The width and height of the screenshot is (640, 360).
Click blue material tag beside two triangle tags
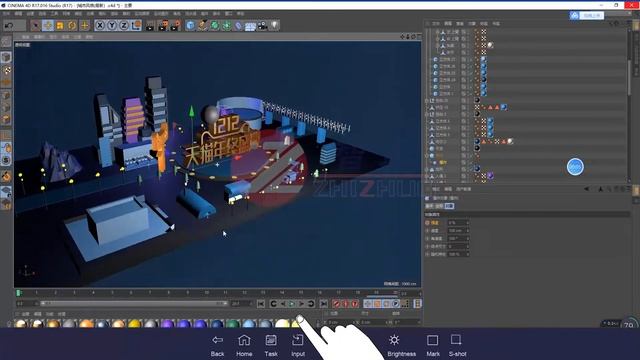(x=504, y=107)
